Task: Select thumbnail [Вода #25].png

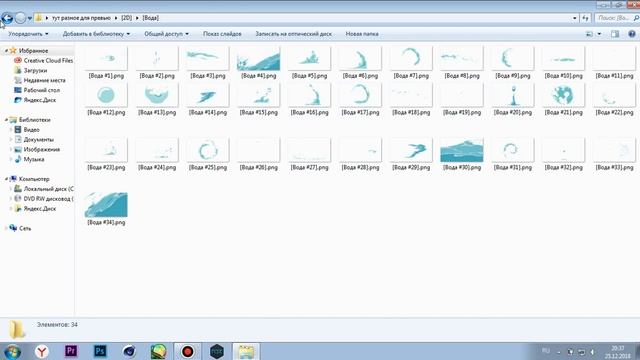Action: click(x=208, y=150)
